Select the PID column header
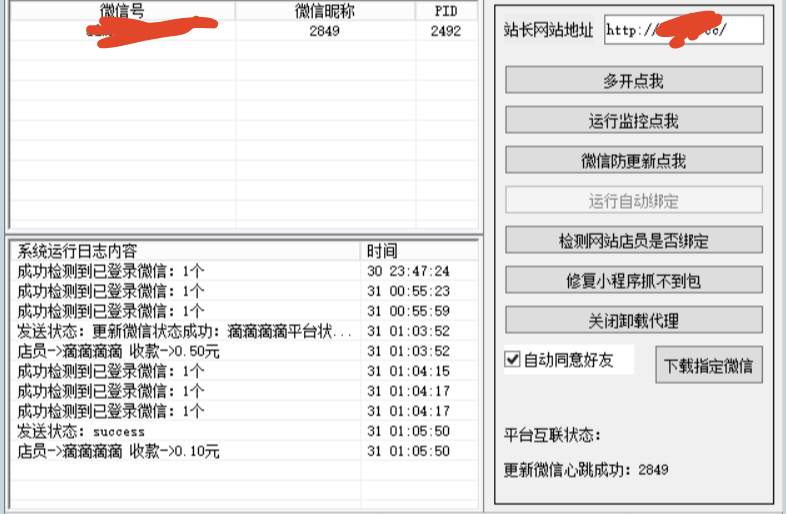Screen dimensions: 786x514 pos(446,11)
